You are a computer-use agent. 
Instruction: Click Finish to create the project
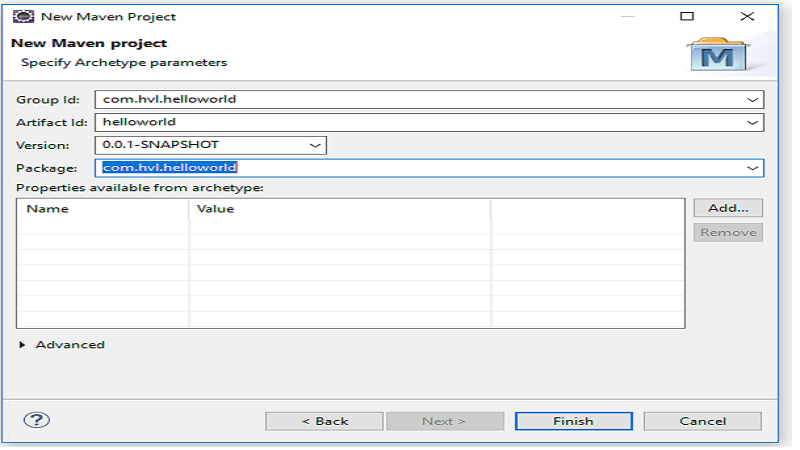click(x=573, y=421)
